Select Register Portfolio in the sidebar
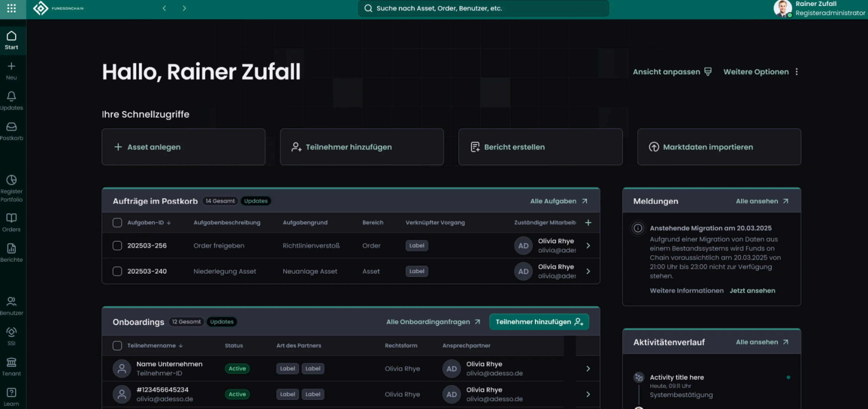This screenshot has width=868, height=409. coord(12,188)
